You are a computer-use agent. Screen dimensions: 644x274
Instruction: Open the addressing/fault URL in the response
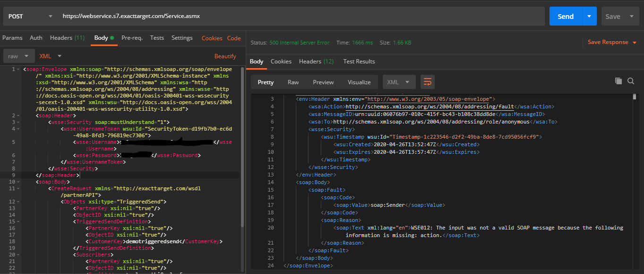point(429,106)
